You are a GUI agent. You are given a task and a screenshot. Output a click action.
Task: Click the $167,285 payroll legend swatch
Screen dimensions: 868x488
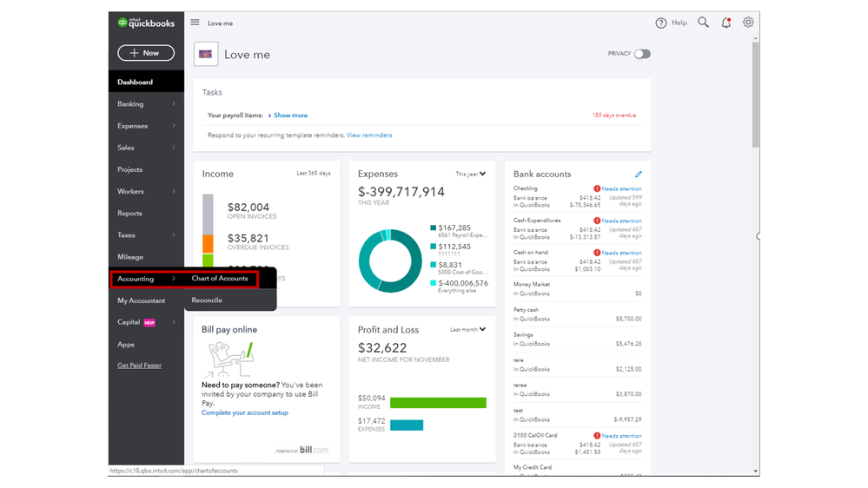tap(433, 228)
